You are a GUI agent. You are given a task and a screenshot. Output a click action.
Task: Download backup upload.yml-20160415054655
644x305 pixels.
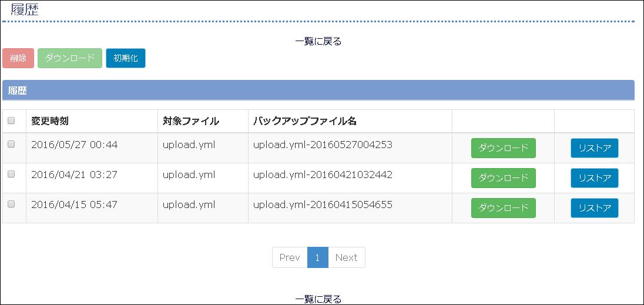click(x=504, y=208)
